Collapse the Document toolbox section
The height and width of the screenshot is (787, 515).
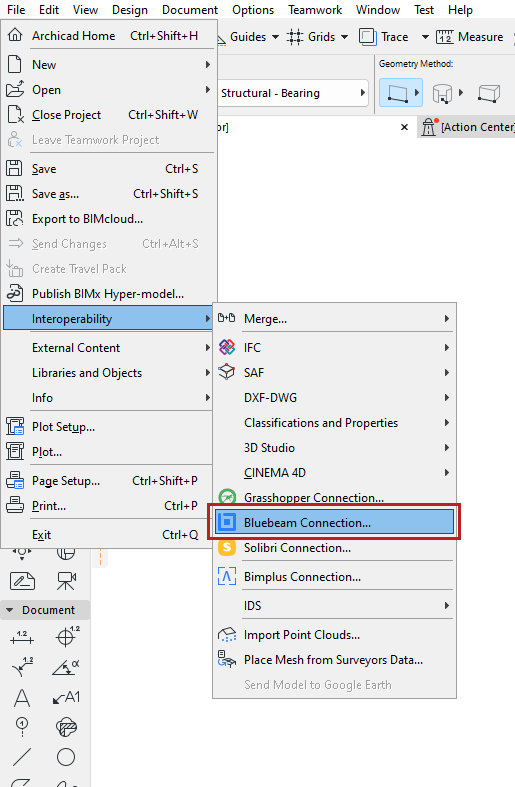[10, 610]
